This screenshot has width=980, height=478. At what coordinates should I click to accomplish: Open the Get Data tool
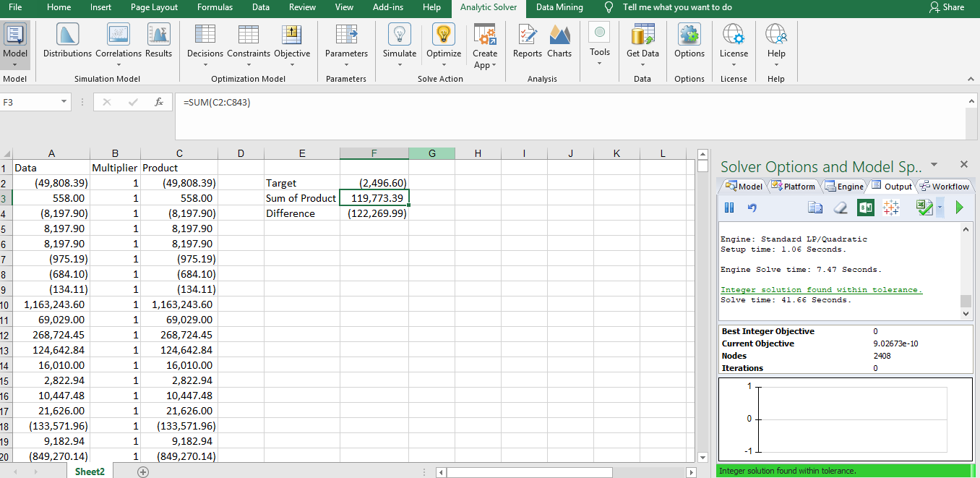642,45
